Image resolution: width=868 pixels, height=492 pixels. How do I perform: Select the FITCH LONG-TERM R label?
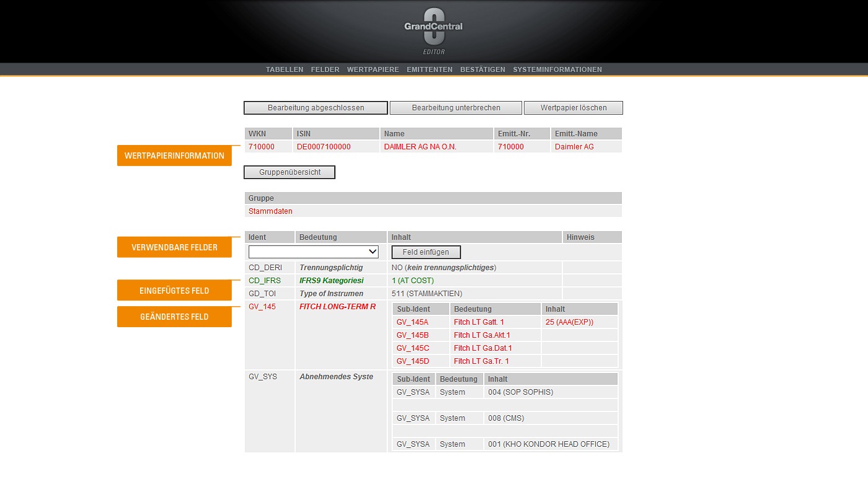point(338,307)
